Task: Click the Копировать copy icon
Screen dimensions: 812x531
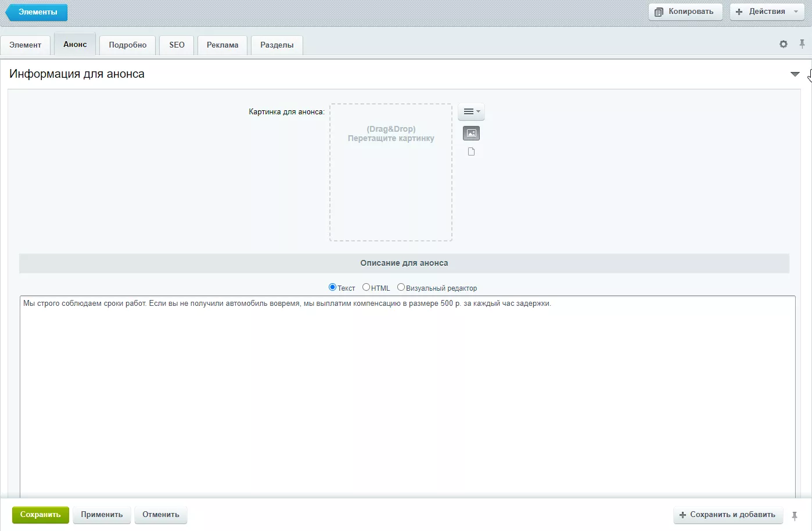Action: pyautogui.click(x=659, y=12)
